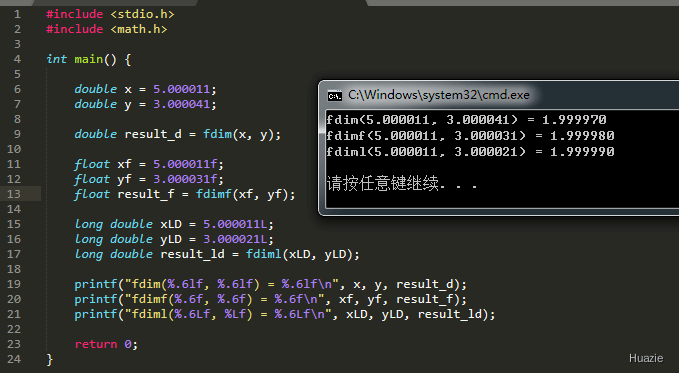The width and height of the screenshot is (679, 373).
Task: Click the printf line containing "fdiml(%.6Lf"
Action: click(x=285, y=314)
